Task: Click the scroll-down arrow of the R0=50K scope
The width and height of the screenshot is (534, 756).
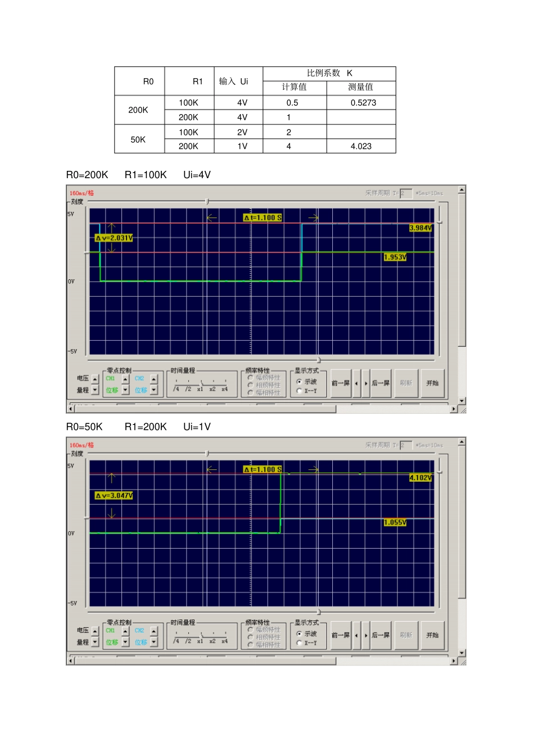Action: point(461,653)
